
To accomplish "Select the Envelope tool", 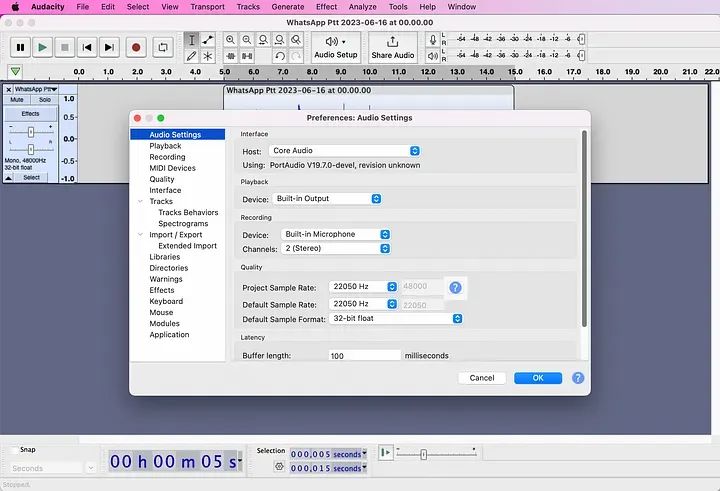I will [x=208, y=40].
